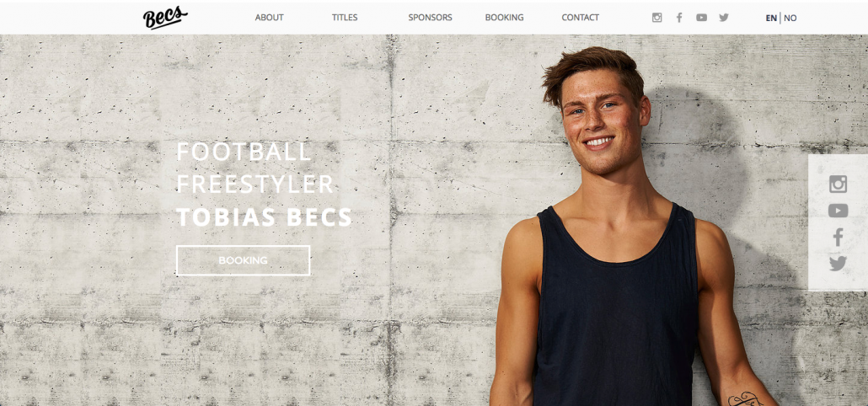Click the large Instagram icon in side panel
The width and height of the screenshot is (868, 406).
point(838,184)
